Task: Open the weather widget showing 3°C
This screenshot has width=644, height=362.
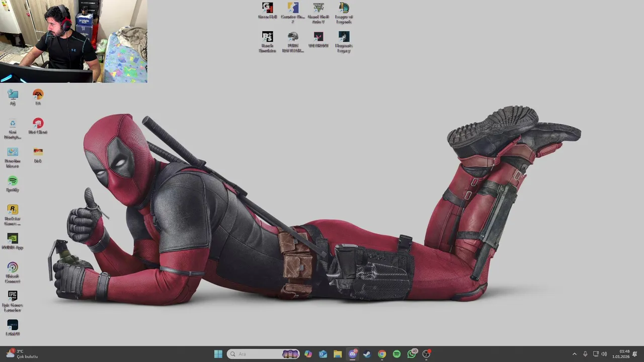Action: tap(22, 354)
